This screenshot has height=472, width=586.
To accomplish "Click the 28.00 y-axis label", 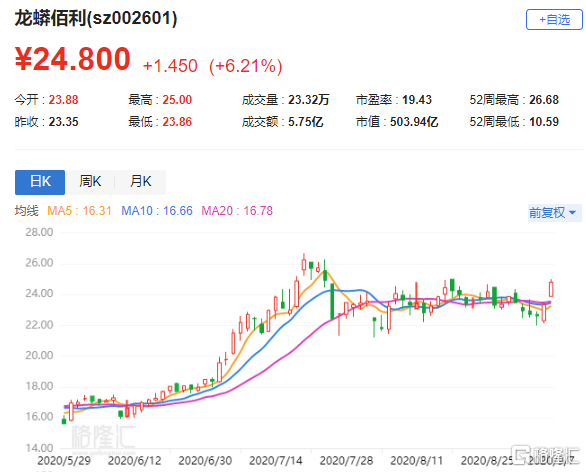I will (39, 232).
